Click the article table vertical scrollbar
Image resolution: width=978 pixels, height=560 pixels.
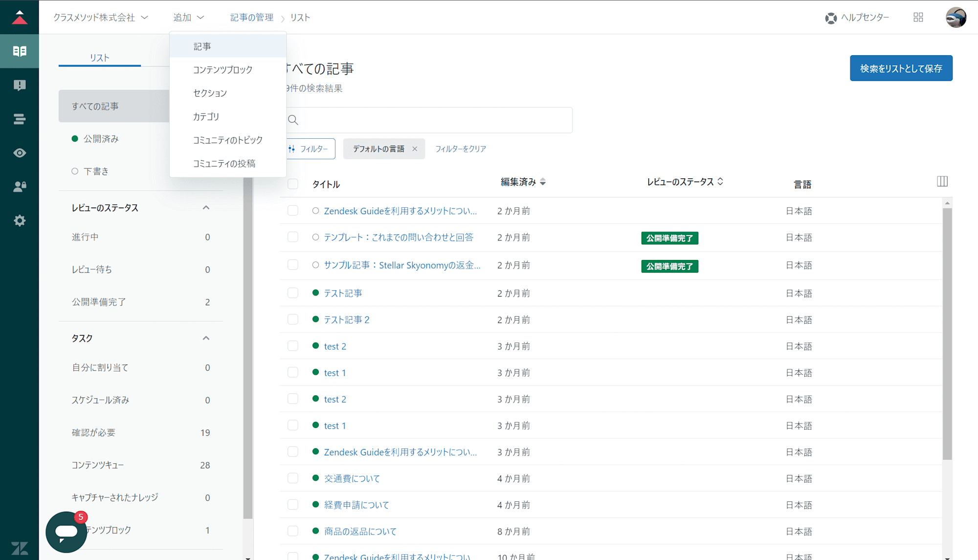(947, 334)
